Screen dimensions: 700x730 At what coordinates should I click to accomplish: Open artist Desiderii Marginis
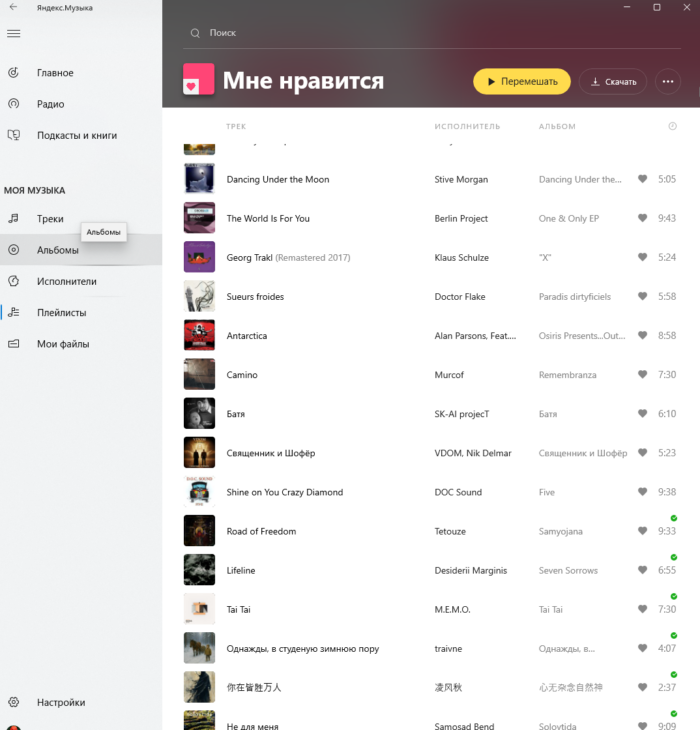coord(471,570)
